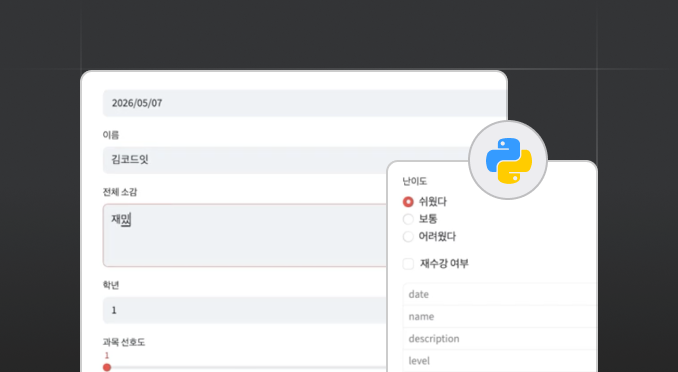678x372 pixels.
Task: Click the 학년 label
Action: click(x=111, y=285)
